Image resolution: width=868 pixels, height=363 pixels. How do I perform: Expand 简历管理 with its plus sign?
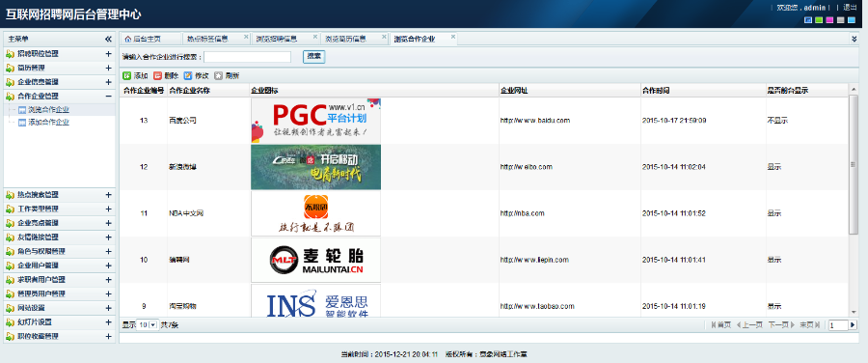point(108,68)
